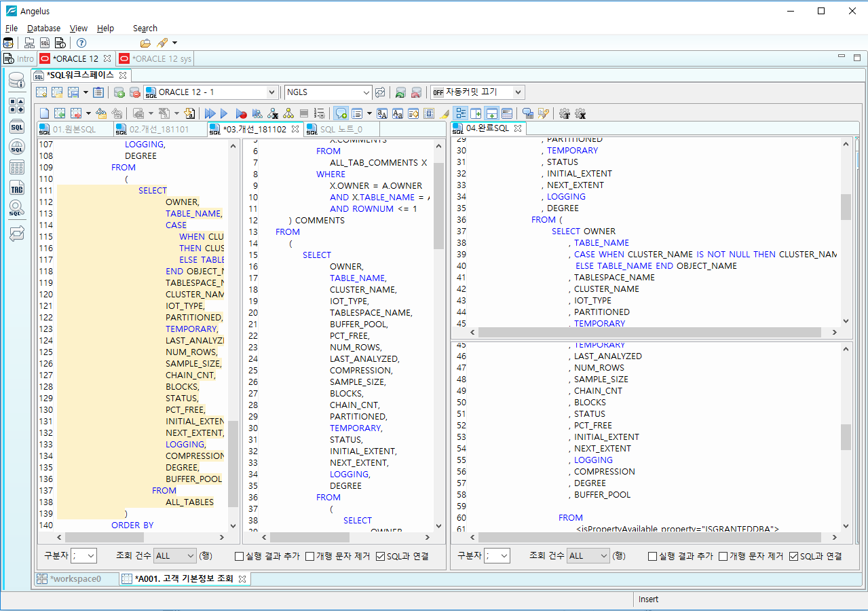Click the highlighter pen toolbar icon
This screenshot has width=868, height=611.
click(x=445, y=113)
